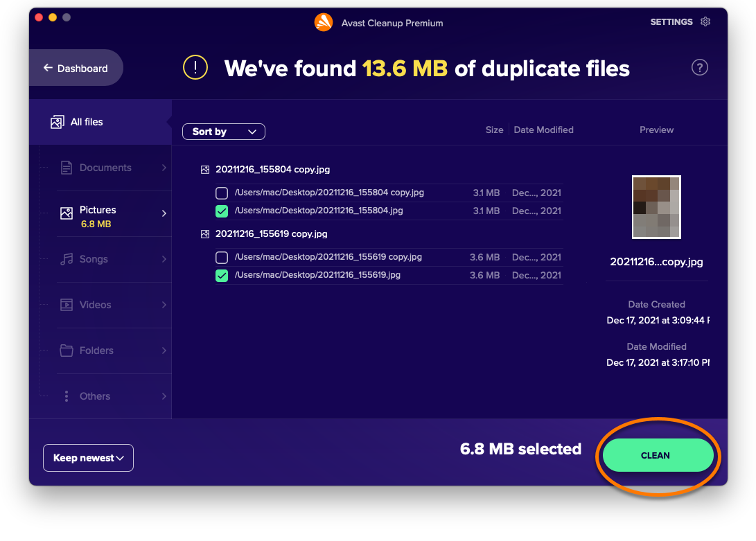Click the Date Modified value Dec 17, 2021 at 3:17:10
Screen dimensions: 756x541
tap(658, 362)
